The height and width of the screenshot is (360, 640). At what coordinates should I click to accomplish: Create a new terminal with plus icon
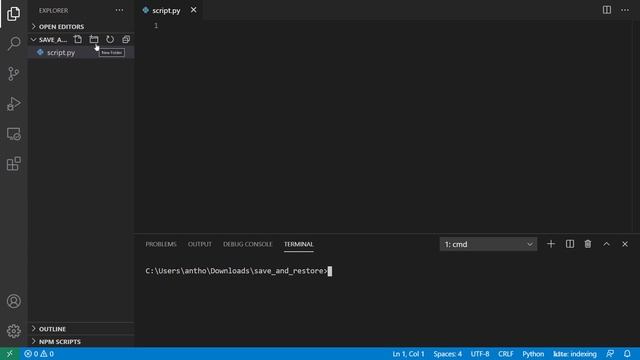(x=551, y=244)
